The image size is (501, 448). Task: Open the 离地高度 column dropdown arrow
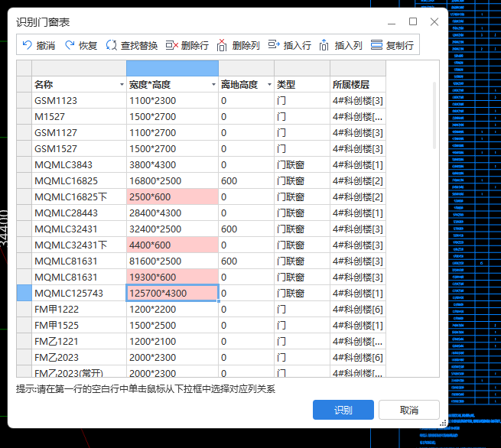pos(269,85)
